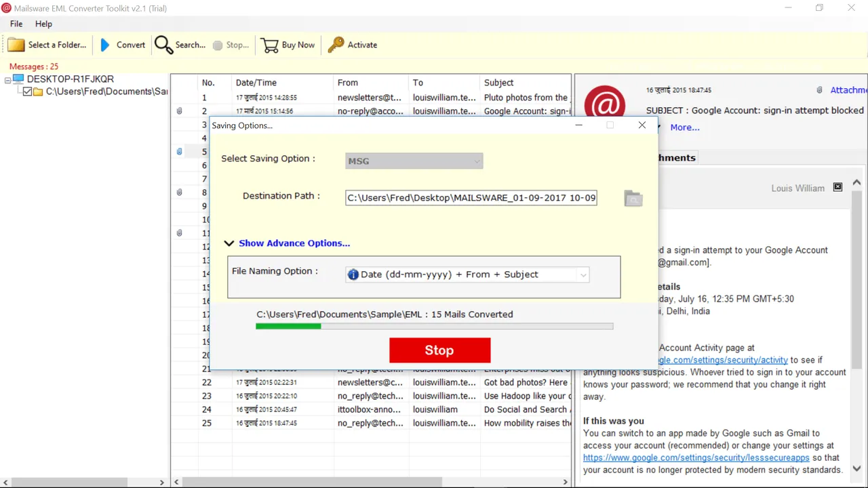Open the Search toolbar item
This screenshot has width=868, height=488.
click(180, 45)
